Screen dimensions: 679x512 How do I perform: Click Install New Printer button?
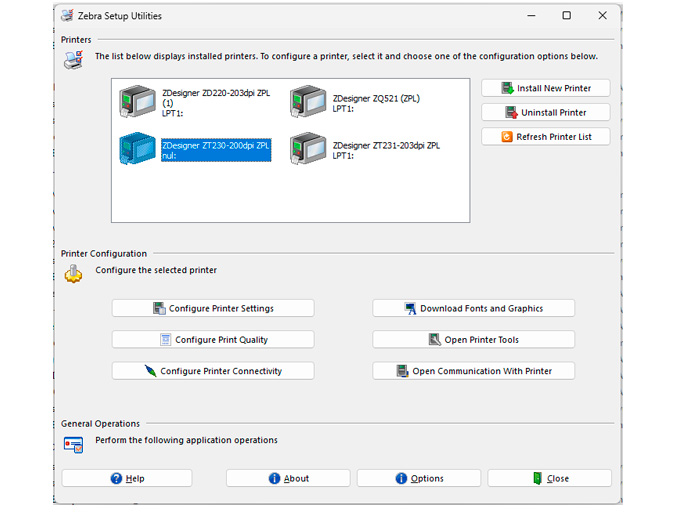(546, 88)
